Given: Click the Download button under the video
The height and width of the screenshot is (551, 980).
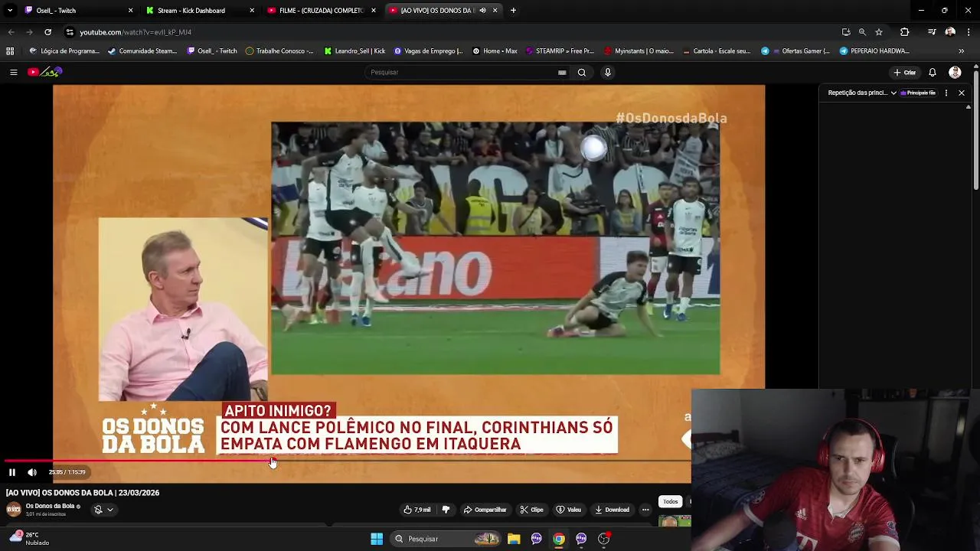Looking at the screenshot, I should 612,510.
